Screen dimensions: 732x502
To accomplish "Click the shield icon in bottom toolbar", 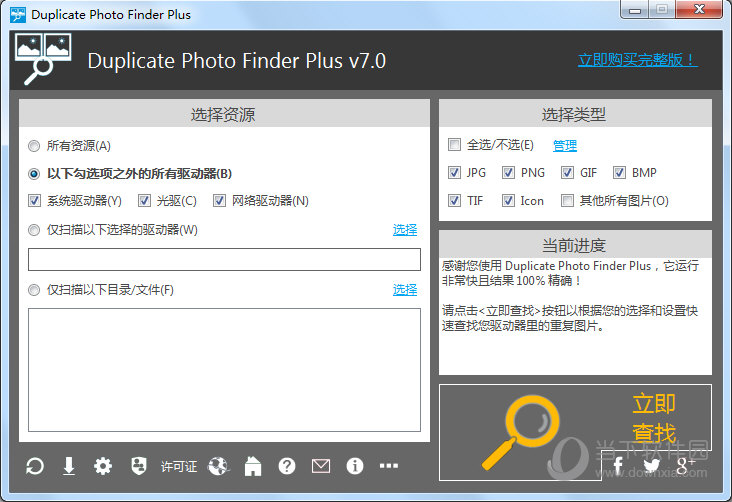I will click(x=139, y=466).
